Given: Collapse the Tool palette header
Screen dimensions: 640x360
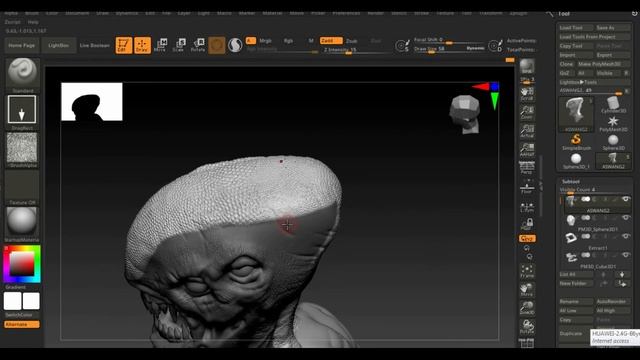Looking at the screenshot, I should (564, 14).
